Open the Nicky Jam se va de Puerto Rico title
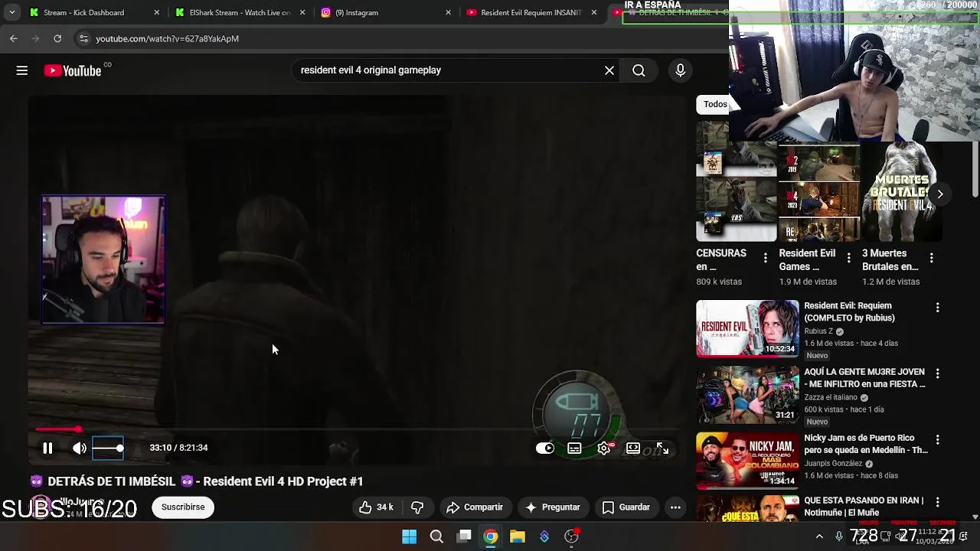The image size is (980, 551). pos(865,445)
